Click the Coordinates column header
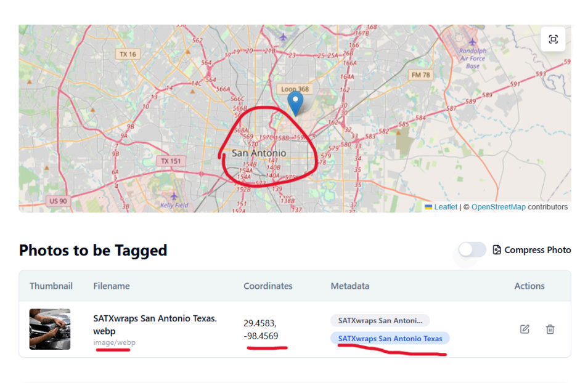The image size is (588, 383). tap(268, 286)
